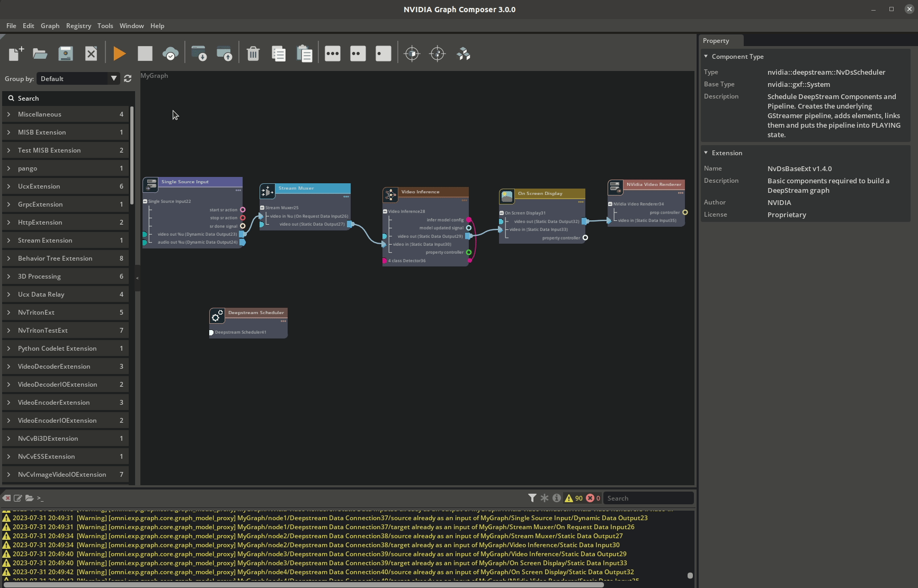Click the pink start sr action port
The height and width of the screenshot is (588, 918).
tap(243, 210)
